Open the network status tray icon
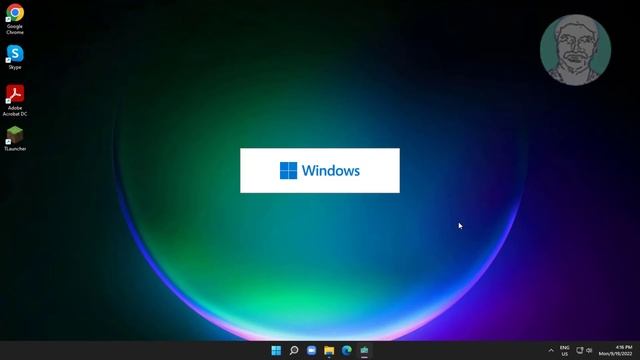The height and width of the screenshot is (360, 640). [x=579, y=350]
